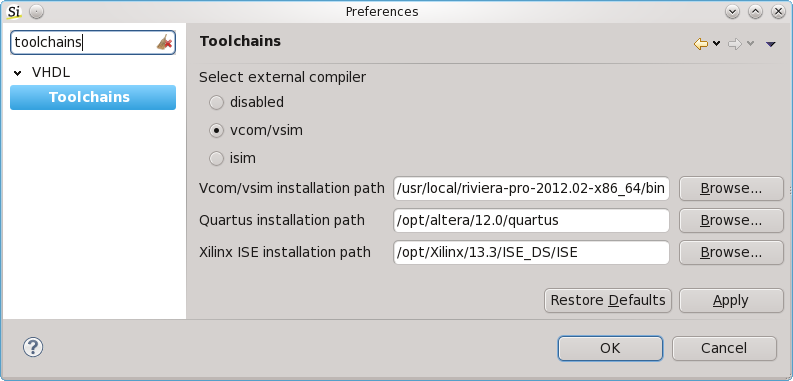Click the Quartus installation path field
Viewport: 793px width, 381px height.
(x=531, y=221)
